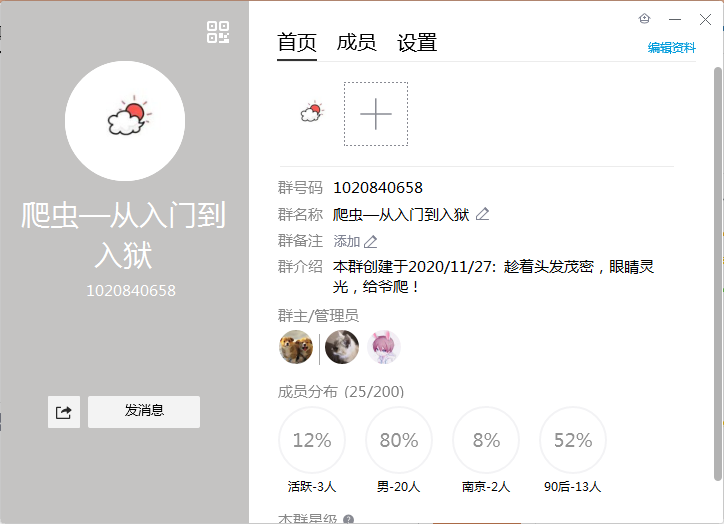Select the small sun-cloud album thumbnail

point(312,112)
